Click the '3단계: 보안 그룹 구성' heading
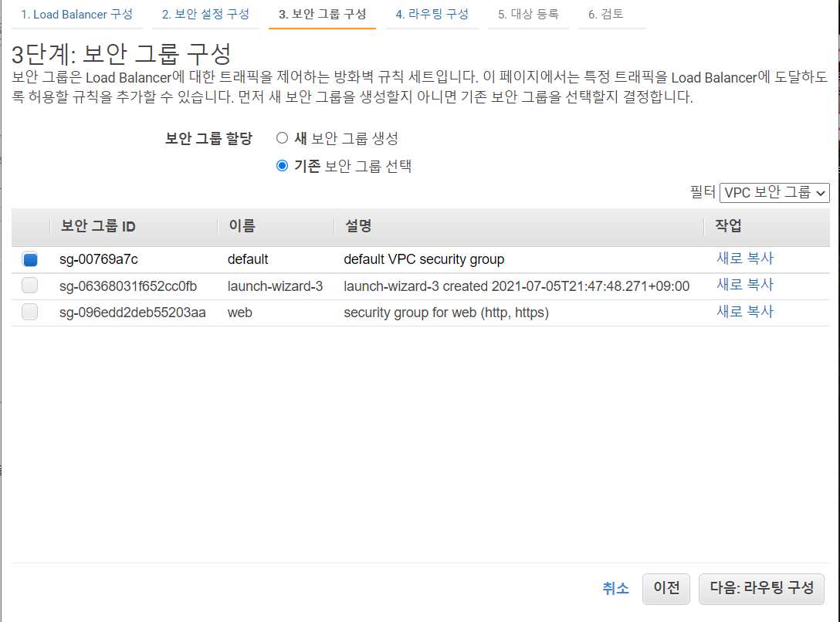Screen dimensions: 840x622 tap(122, 54)
